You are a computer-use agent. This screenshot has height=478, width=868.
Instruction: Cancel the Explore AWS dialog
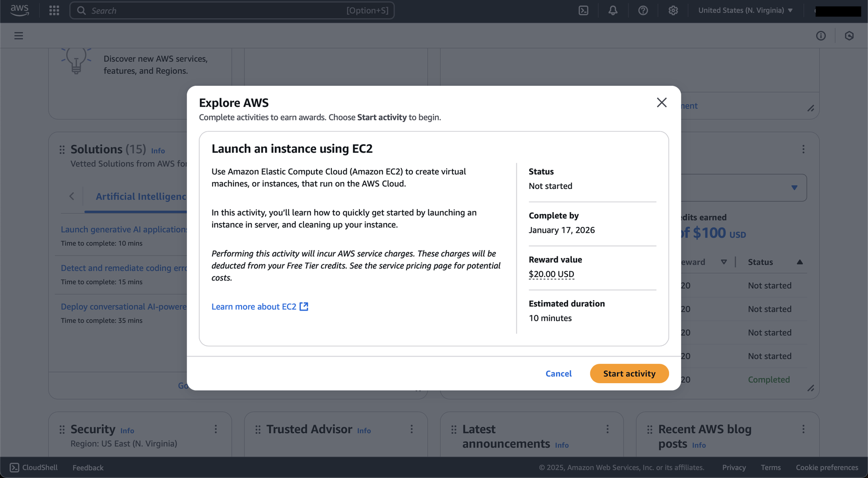[558, 374]
